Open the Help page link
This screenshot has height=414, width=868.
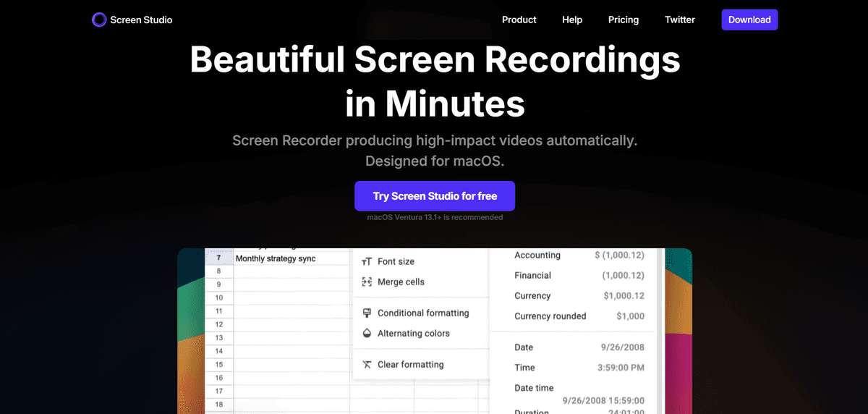point(572,20)
